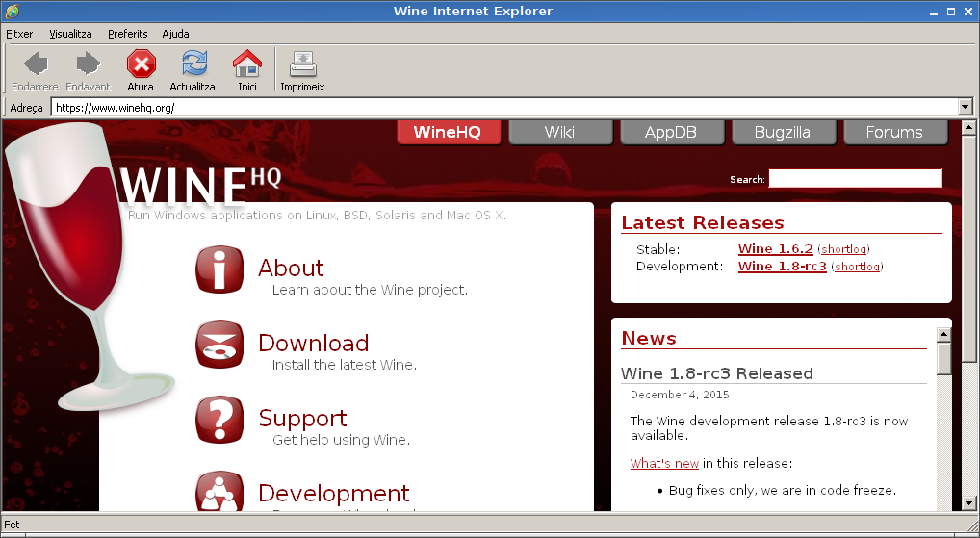The width and height of the screenshot is (980, 538).
Task: Open the About info icon
Action: 219,269
